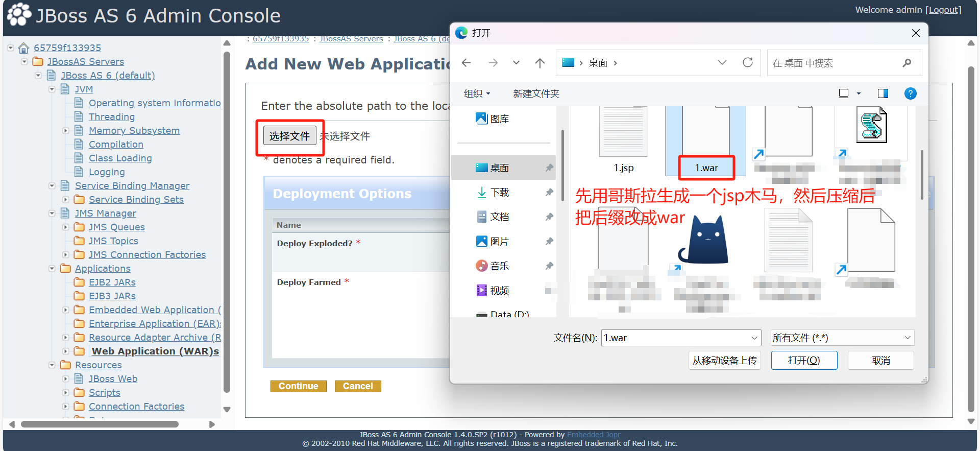
Task: Open help with the blue question mark
Action: [910, 93]
